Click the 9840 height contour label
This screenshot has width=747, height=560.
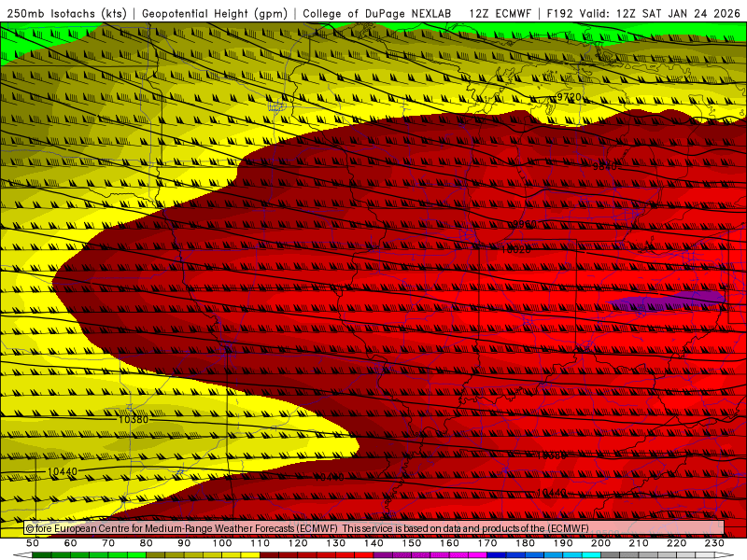604,166
